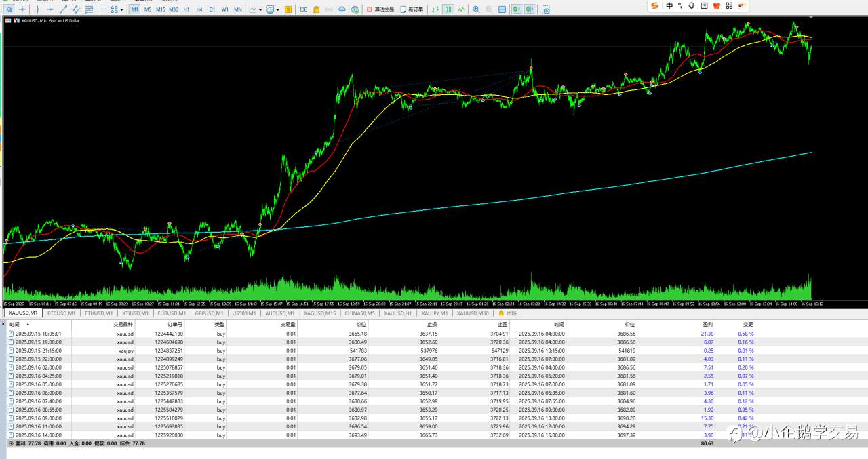Zoom in on the chart
The width and height of the screenshot is (868, 459).
pyautogui.click(x=476, y=9)
